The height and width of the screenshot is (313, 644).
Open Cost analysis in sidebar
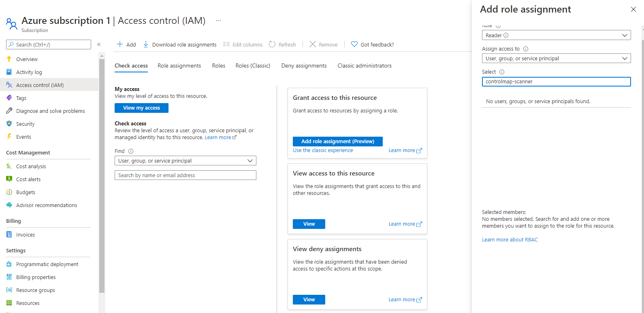click(31, 166)
